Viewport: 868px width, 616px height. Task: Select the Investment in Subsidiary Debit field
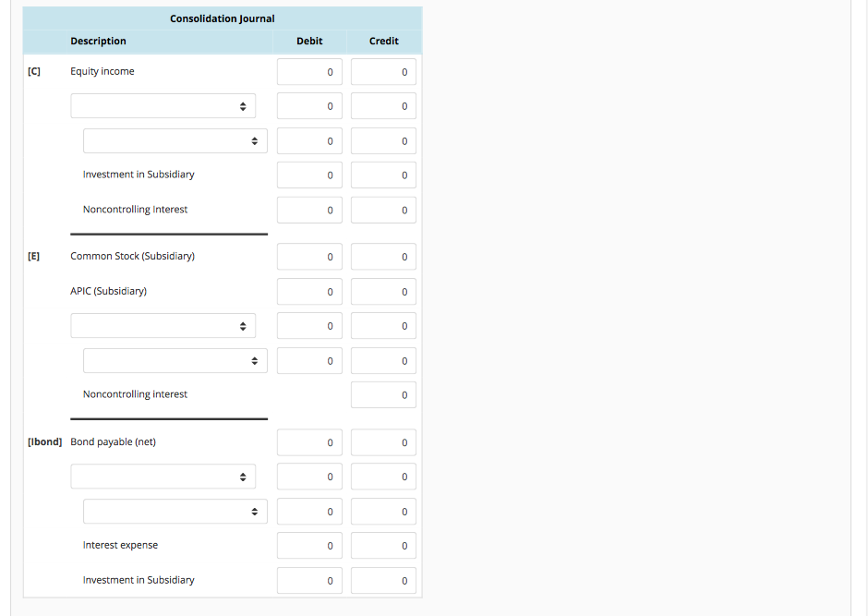[x=309, y=175]
